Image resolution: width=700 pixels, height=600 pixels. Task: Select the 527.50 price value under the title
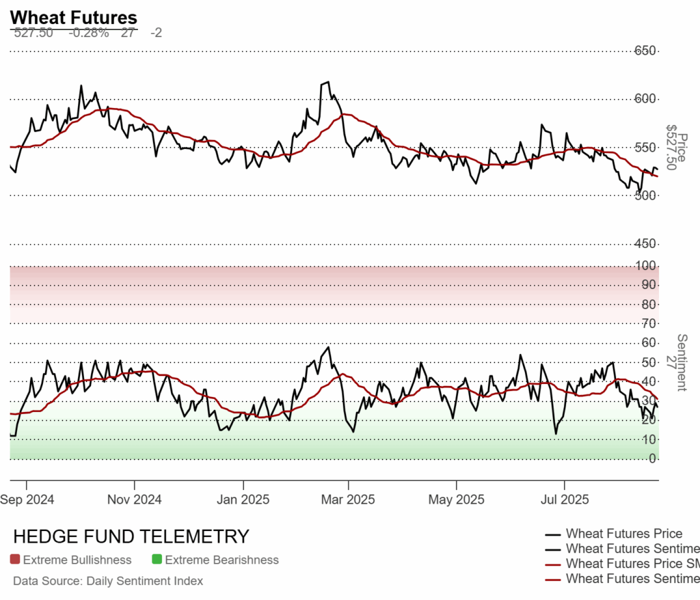pyautogui.click(x=33, y=32)
